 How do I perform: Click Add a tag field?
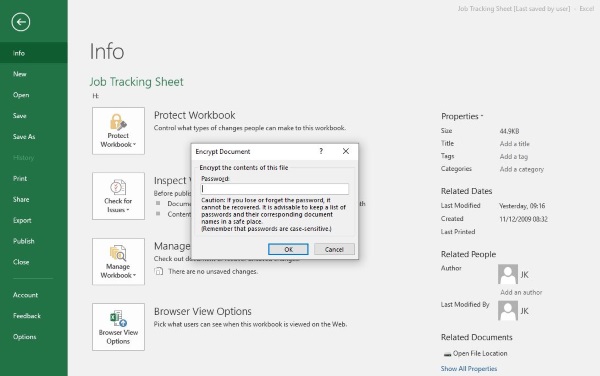click(514, 156)
